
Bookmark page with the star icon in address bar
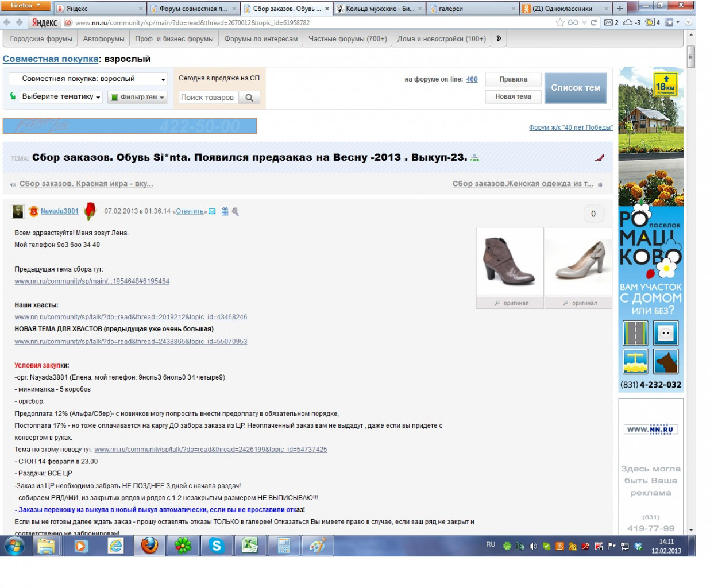point(560,22)
